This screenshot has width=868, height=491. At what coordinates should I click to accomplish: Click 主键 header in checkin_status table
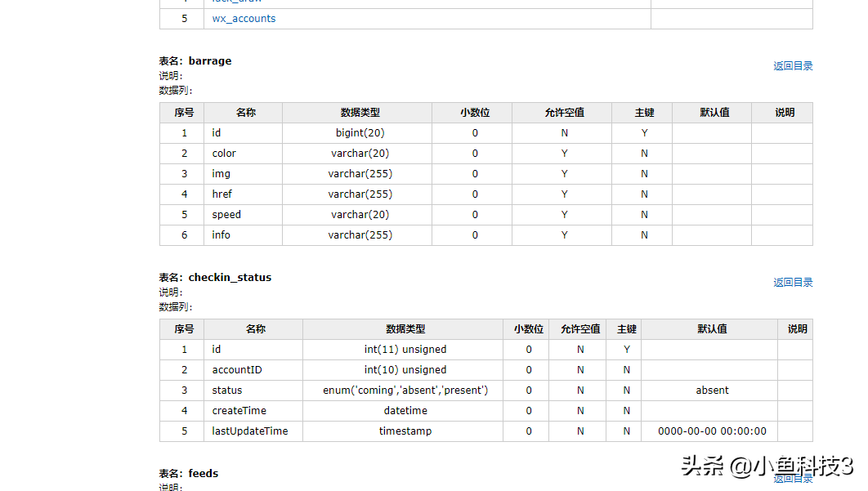[624, 328]
